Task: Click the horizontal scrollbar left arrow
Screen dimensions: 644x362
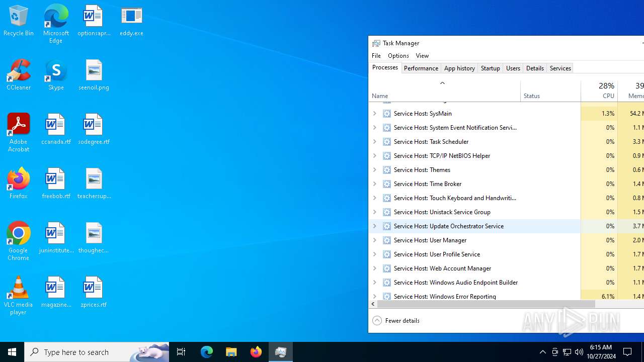Action: (373, 304)
